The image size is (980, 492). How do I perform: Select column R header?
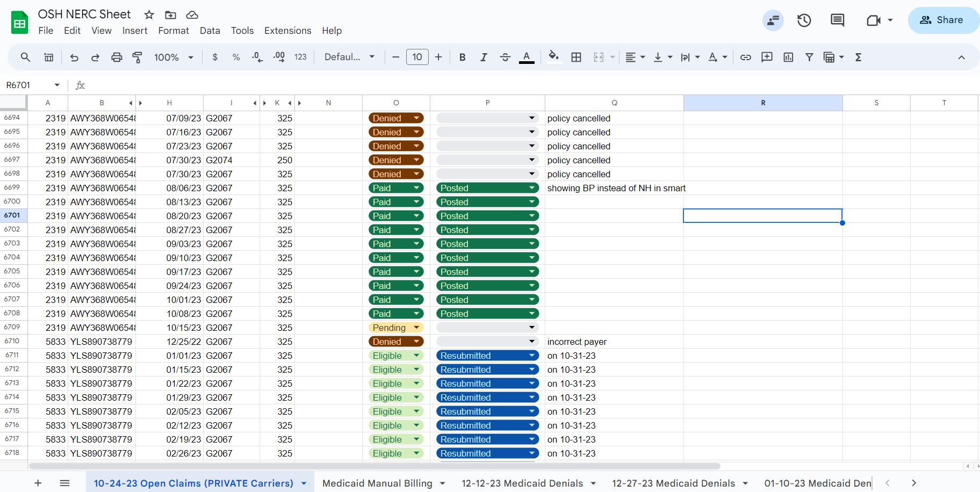click(763, 103)
